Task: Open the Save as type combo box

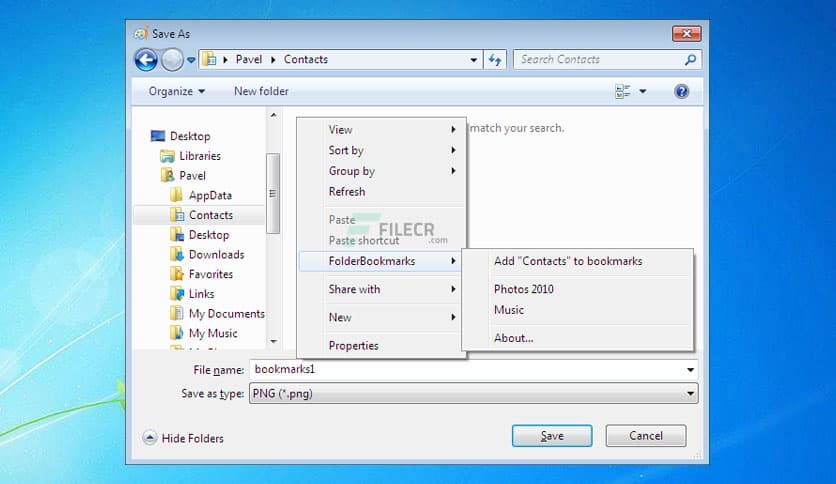Action: [473, 393]
